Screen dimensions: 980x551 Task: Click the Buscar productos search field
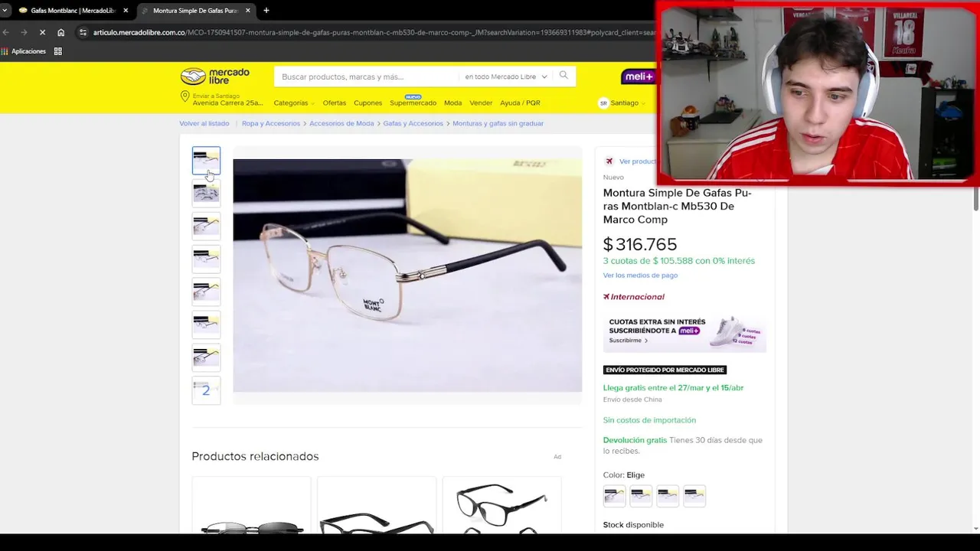[366, 77]
